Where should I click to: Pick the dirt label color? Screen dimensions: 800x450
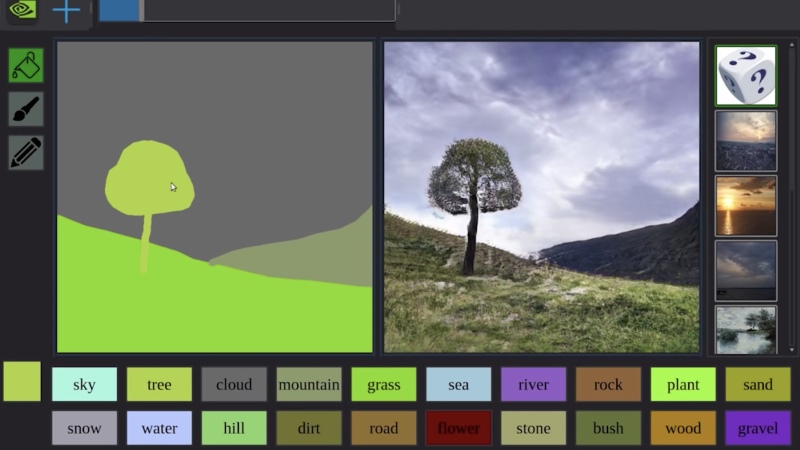309,428
